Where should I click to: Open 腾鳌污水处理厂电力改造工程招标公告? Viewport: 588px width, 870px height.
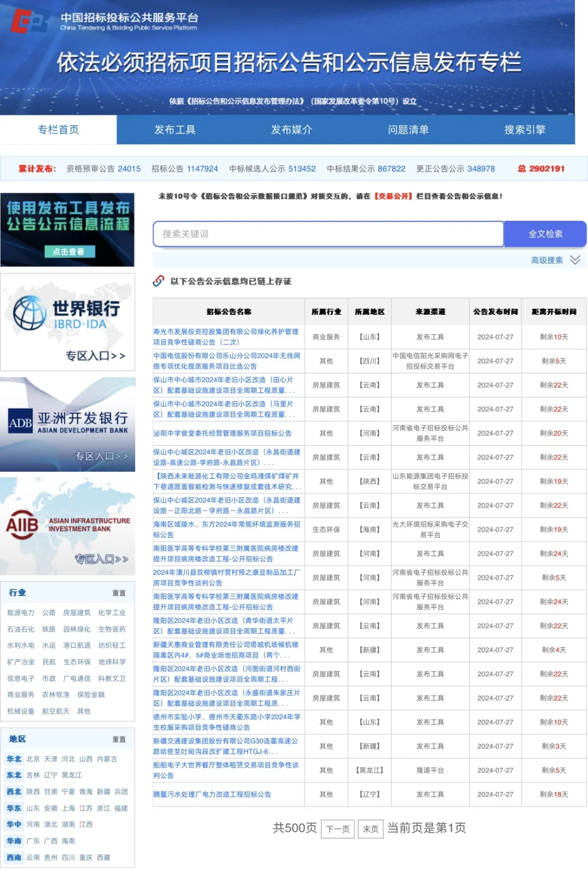click(212, 794)
